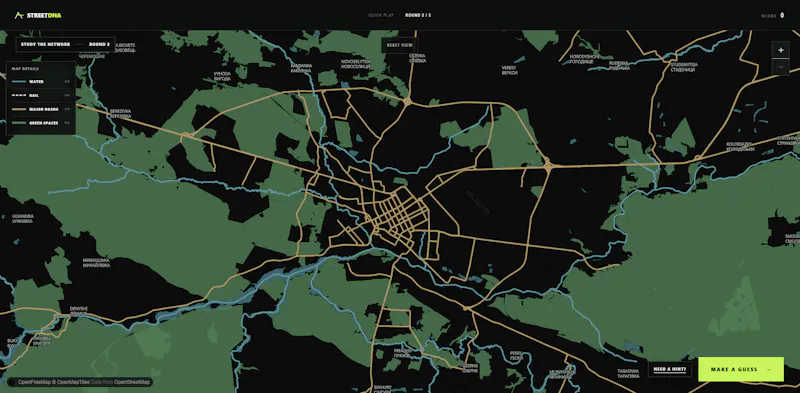Submit with Make a Guess button
Viewport: 800px width, 393px height.
[741, 369]
